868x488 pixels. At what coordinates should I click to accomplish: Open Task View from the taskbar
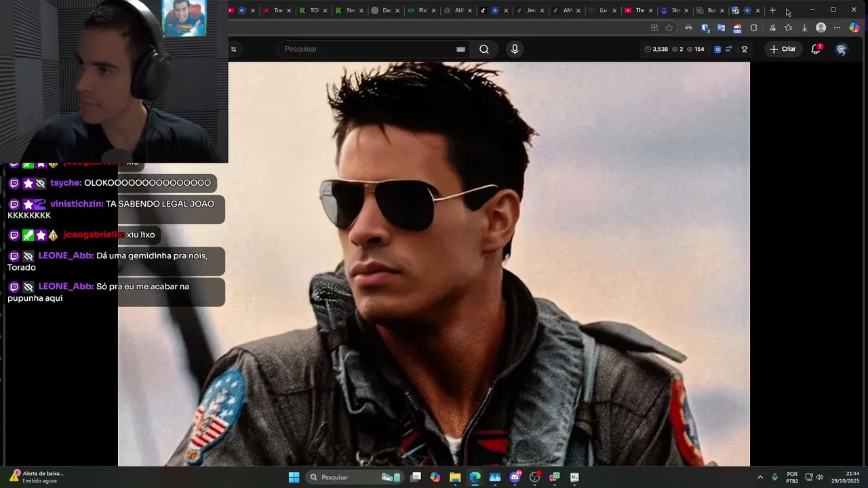[416, 477]
